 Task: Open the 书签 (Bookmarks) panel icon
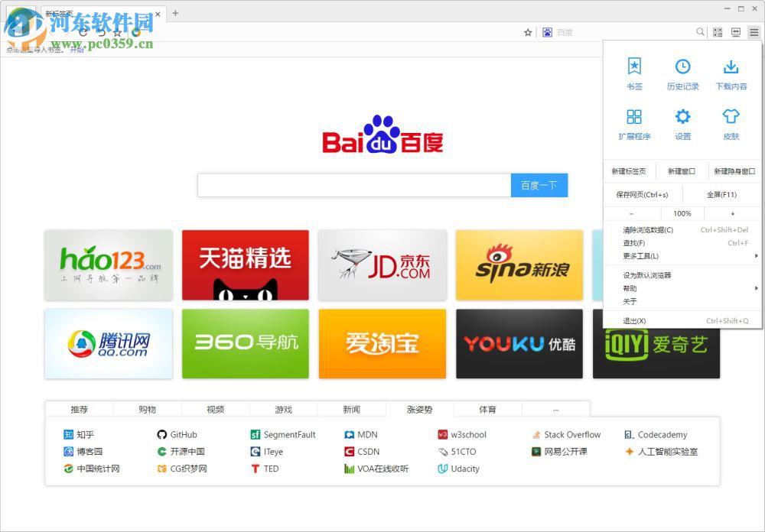[x=634, y=73]
